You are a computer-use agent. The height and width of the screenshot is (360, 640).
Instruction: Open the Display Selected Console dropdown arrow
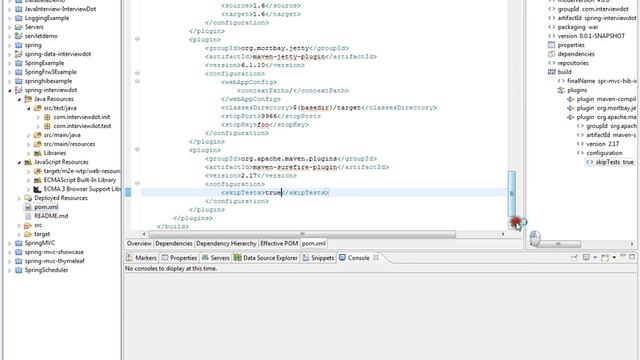595,258
